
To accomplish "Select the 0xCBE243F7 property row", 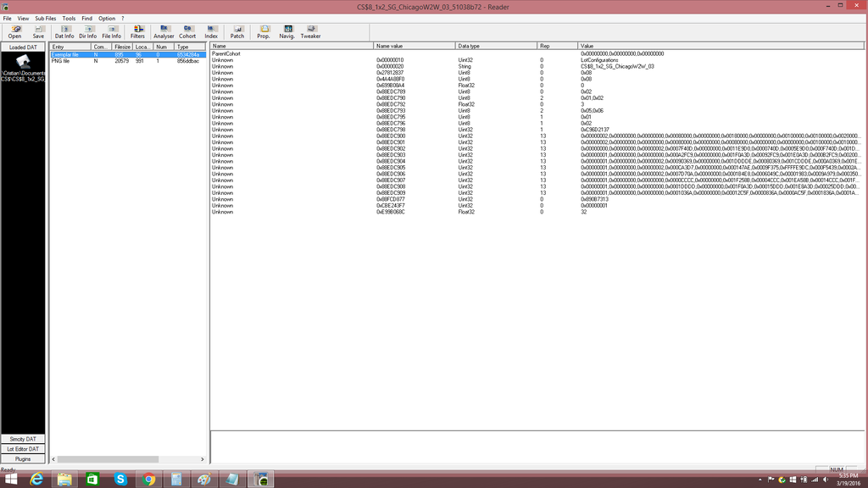I will point(537,205).
